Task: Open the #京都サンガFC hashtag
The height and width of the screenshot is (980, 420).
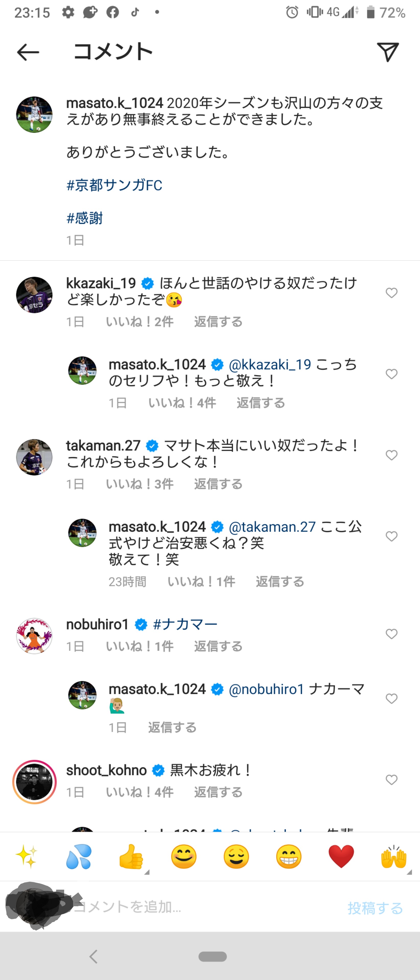Action: click(x=114, y=185)
